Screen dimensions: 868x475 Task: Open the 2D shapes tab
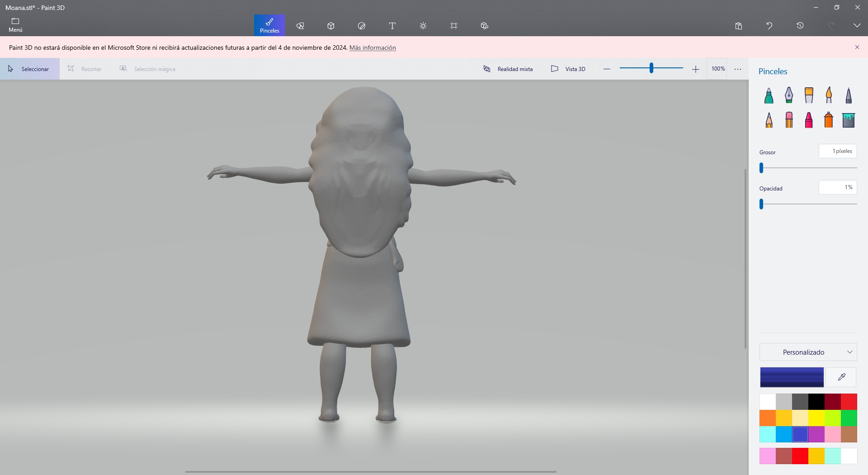coord(300,26)
